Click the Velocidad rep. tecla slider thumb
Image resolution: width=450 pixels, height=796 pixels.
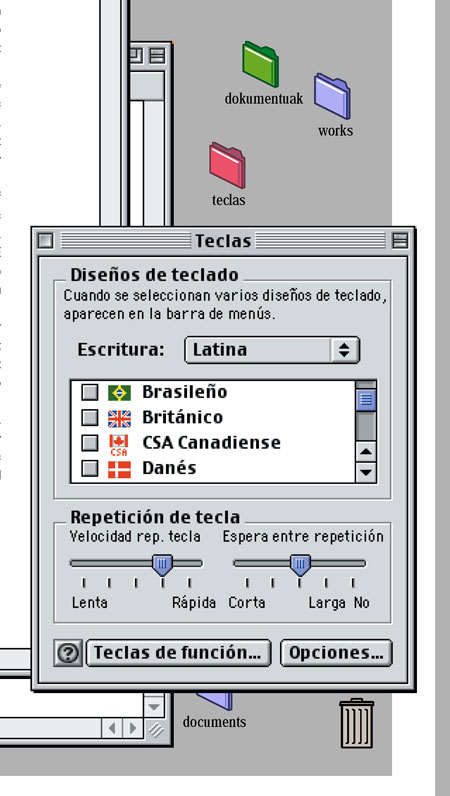[x=163, y=565]
